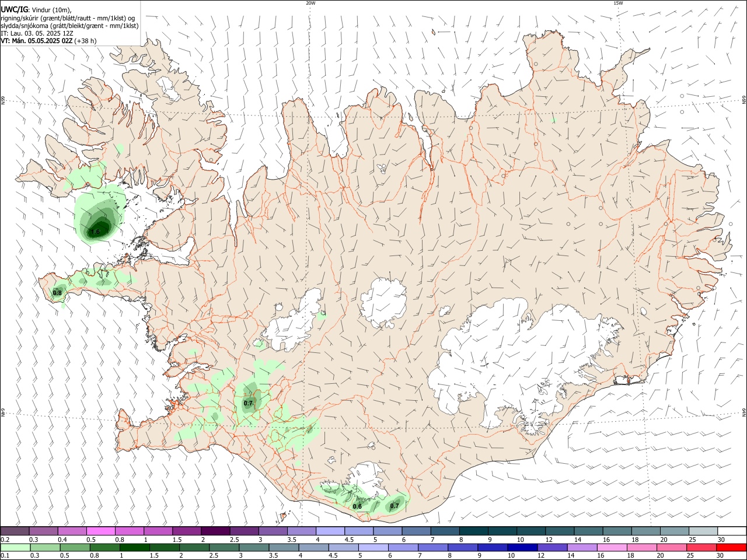Click the 1.6 precipitation value on the map
Viewport: 747px width, 560px height.
click(x=96, y=232)
